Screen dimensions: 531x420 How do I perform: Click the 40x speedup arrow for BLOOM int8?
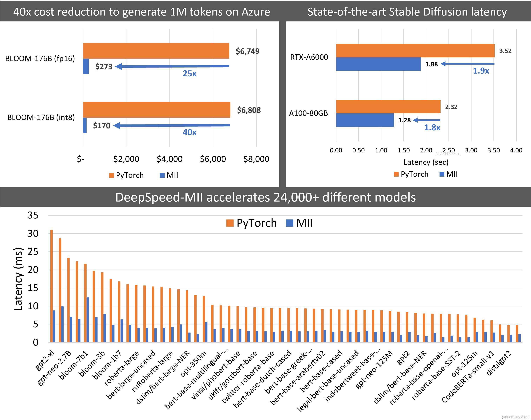[172, 126]
